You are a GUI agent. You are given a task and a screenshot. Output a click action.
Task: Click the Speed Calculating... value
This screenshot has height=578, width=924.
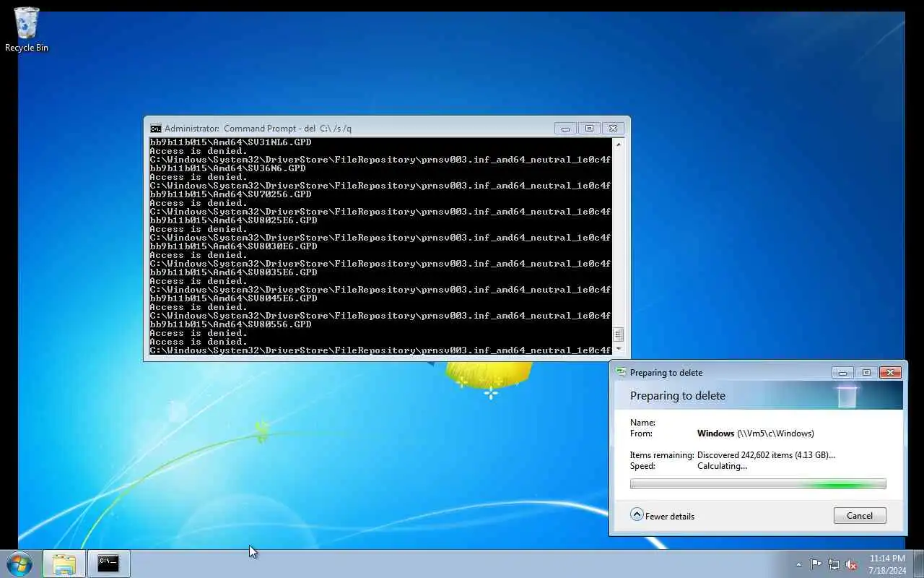tap(722, 466)
